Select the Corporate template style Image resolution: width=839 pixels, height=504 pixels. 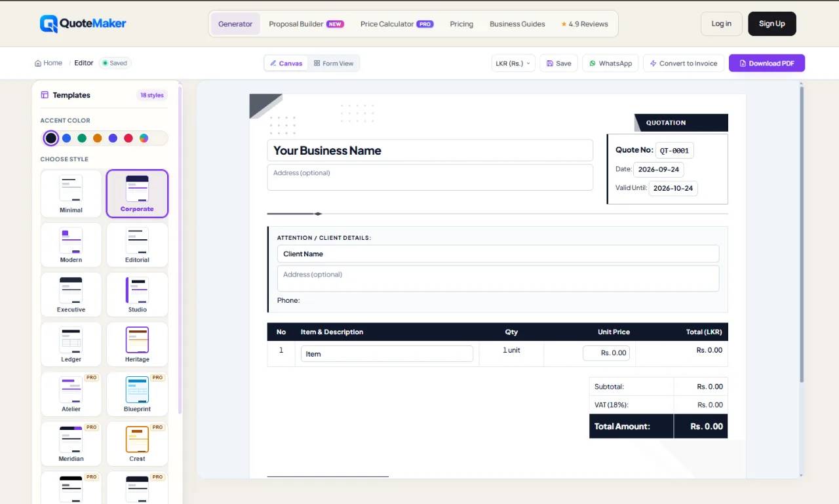(x=137, y=194)
